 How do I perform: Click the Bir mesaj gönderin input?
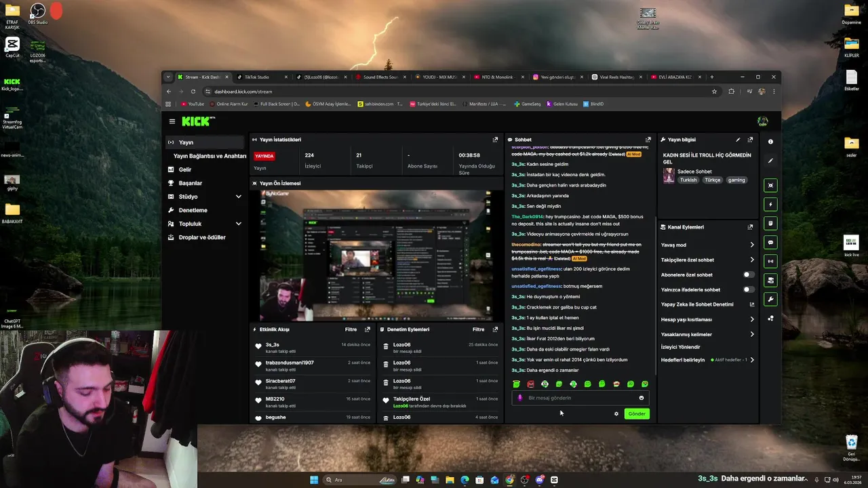click(x=580, y=398)
